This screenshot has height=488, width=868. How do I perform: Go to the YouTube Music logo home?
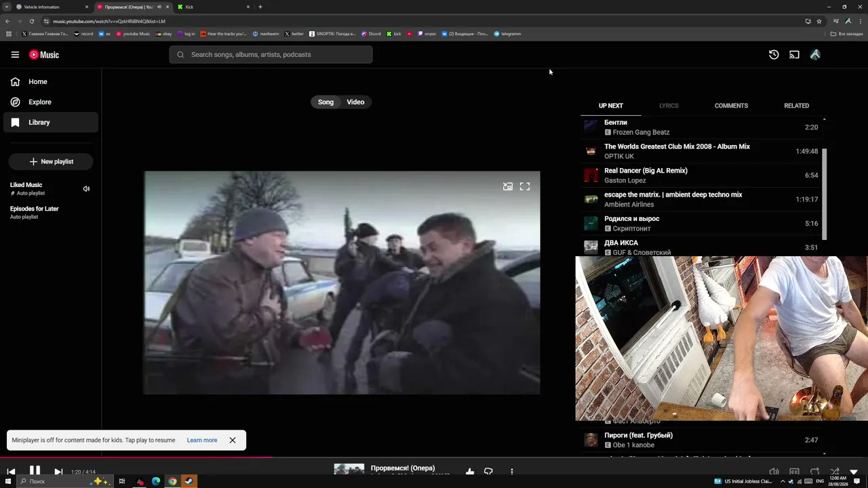pos(44,55)
